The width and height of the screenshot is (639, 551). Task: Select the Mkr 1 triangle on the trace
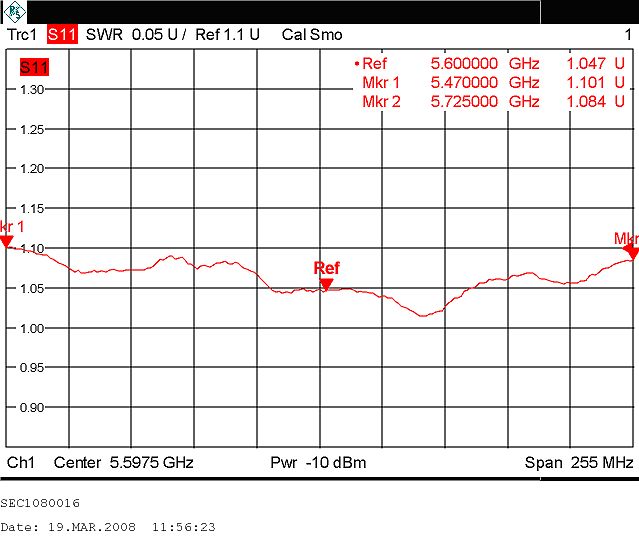(6, 241)
